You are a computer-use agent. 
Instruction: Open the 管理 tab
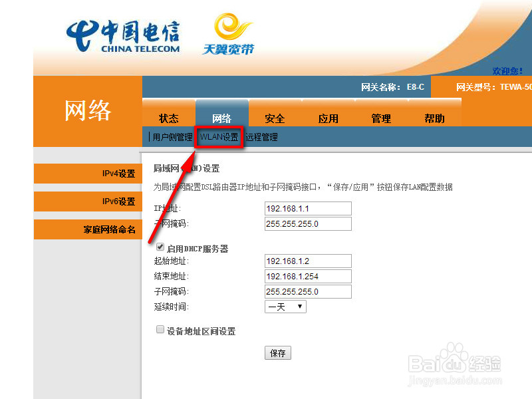(x=380, y=118)
